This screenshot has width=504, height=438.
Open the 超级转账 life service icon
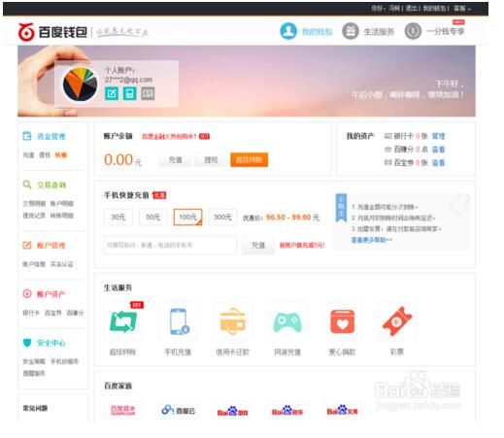click(123, 321)
